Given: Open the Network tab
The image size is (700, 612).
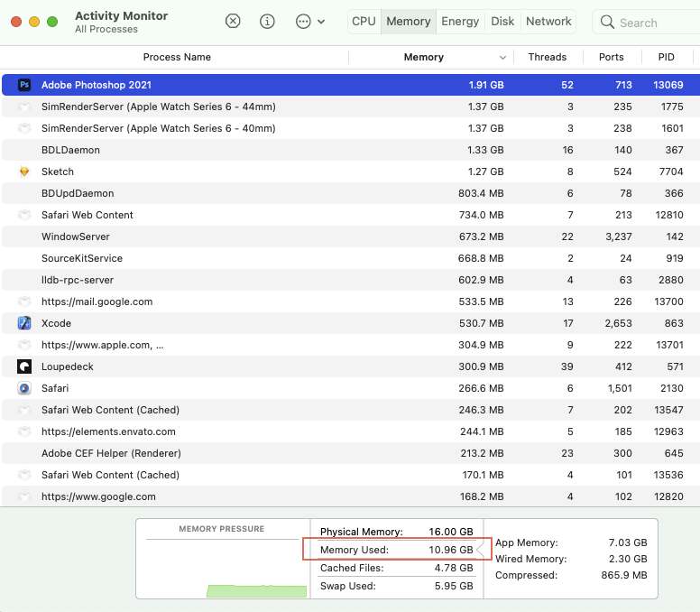Looking at the screenshot, I should [x=548, y=22].
